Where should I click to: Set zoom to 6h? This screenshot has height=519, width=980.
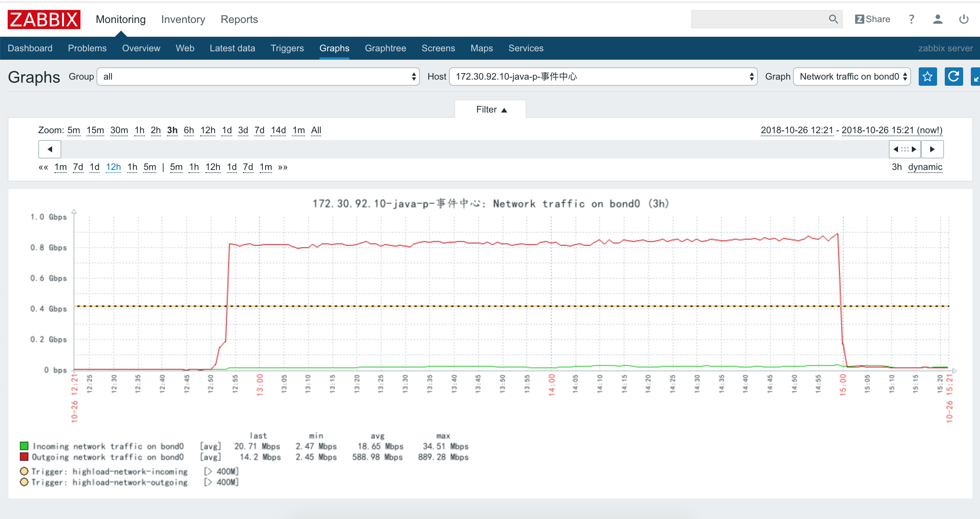[x=188, y=131]
